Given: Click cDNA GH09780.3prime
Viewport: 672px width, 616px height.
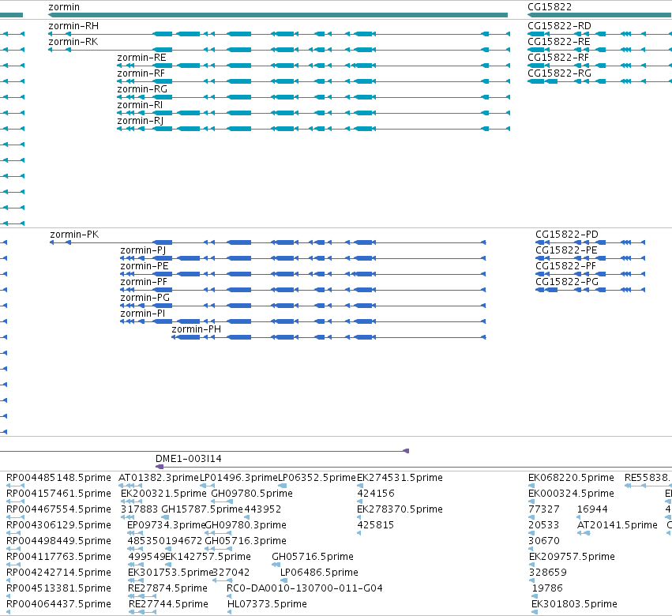Looking at the screenshot, I should (x=246, y=525).
